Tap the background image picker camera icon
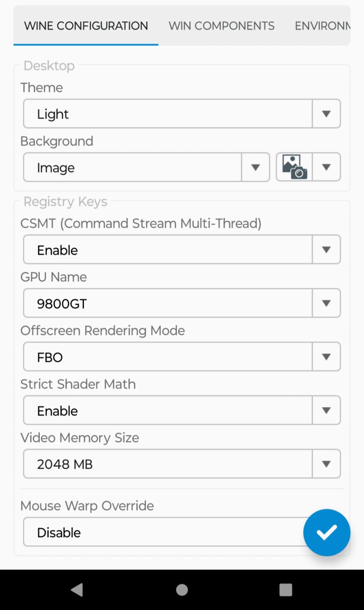Image resolution: width=364 pixels, height=610 pixels. [x=294, y=167]
